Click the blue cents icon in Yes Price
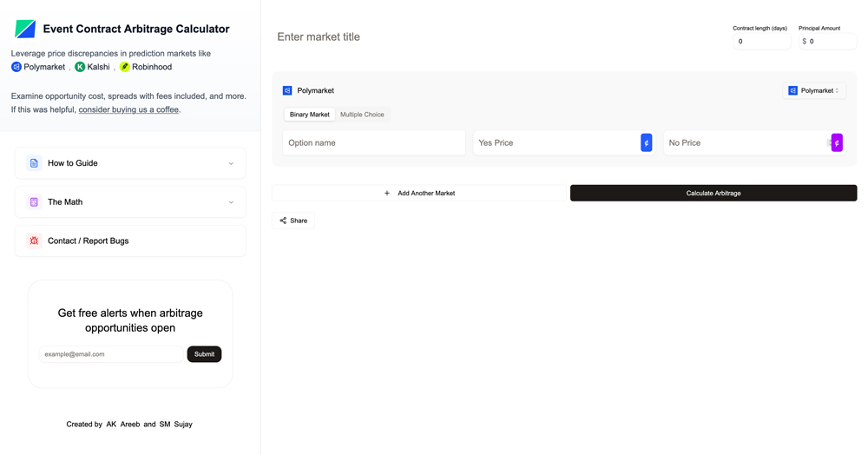Screen dimensions: 868x455 click(646, 143)
